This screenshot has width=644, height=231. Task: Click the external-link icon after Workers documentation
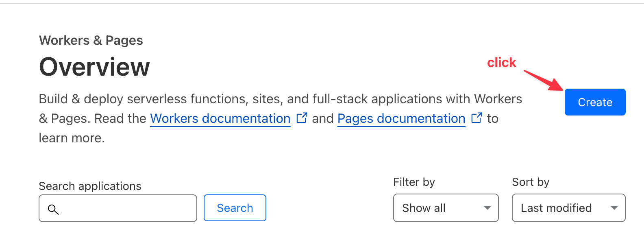[302, 118]
